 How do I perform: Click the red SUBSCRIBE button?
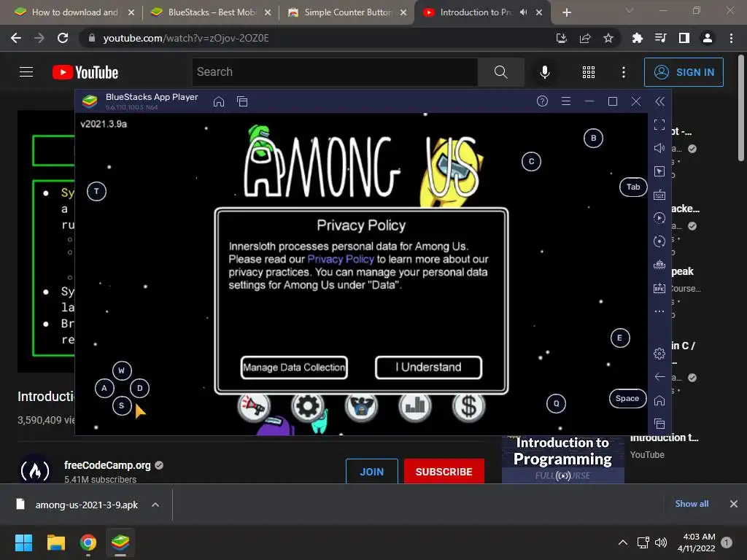pos(444,472)
